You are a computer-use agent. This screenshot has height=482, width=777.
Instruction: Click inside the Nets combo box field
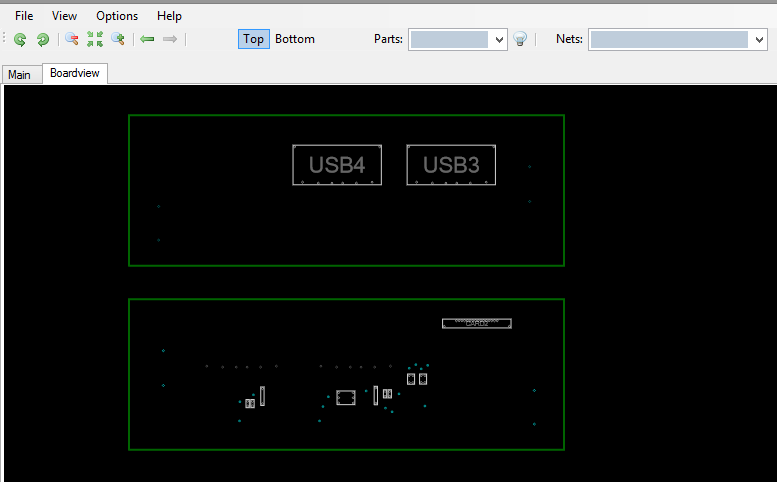[669, 40]
